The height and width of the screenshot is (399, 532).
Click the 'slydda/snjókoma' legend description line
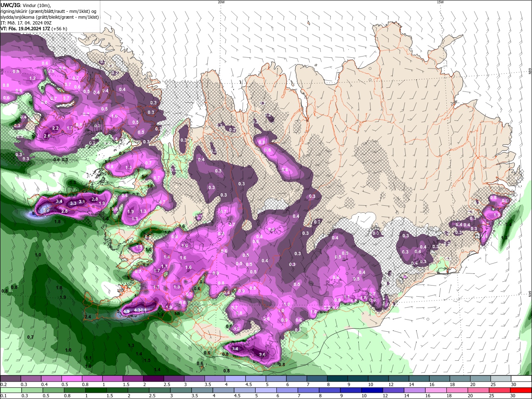click(x=49, y=17)
